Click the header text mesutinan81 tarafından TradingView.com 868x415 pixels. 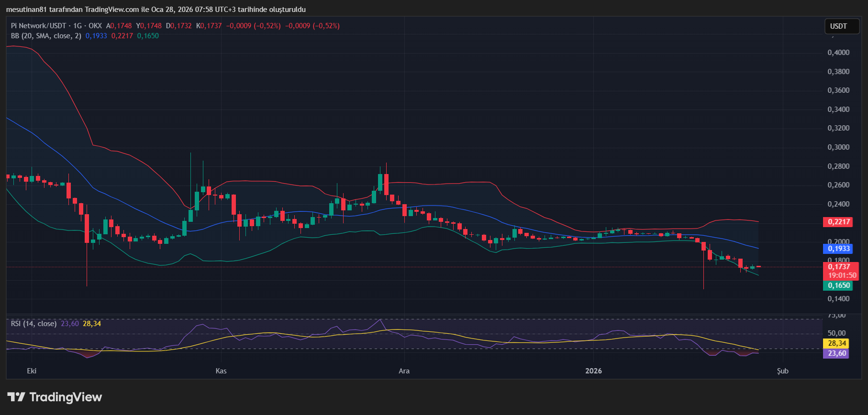(x=72, y=10)
